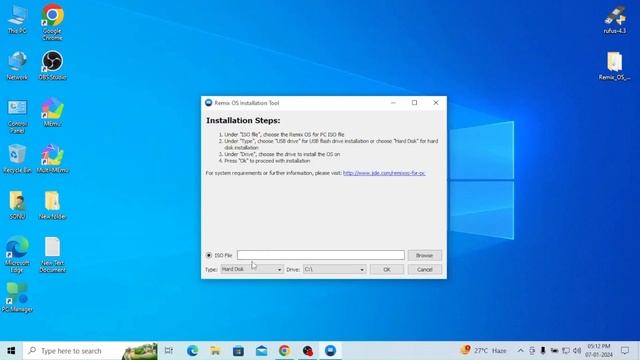Viewport: 640px width, 360px height.
Task: Open Edge from the taskbar
Action: tap(192, 351)
